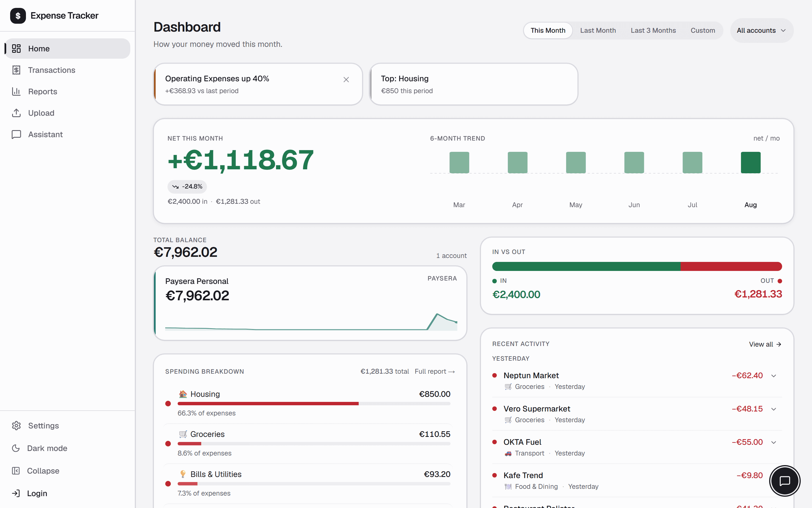
Task: Open the Paysera Personal account card
Action: coord(310,303)
